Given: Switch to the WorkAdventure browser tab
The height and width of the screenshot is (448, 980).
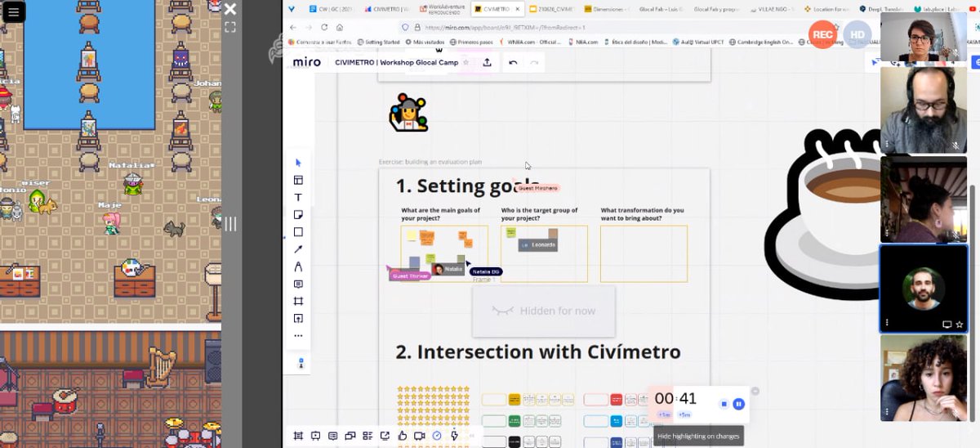Looking at the screenshot, I should (x=443, y=8).
